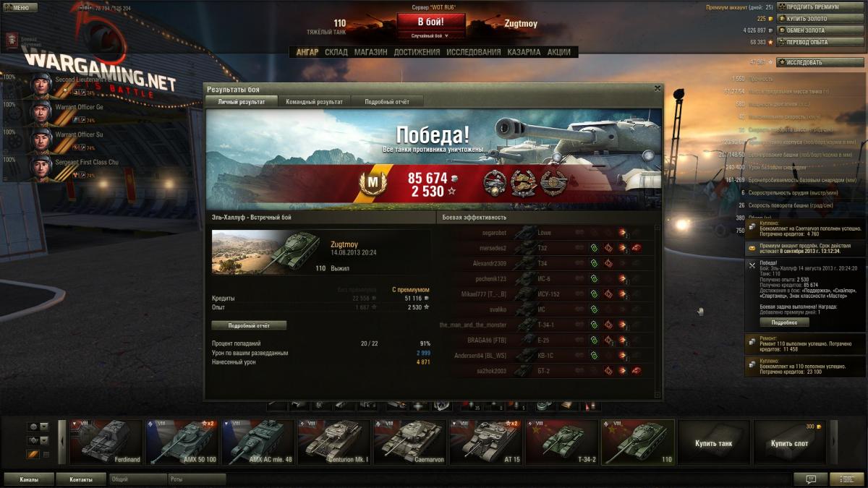
Task: Click 'ПЕРЕВОД ОПЫТА' button
Action: pyautogui.click(x=820, y=43)
